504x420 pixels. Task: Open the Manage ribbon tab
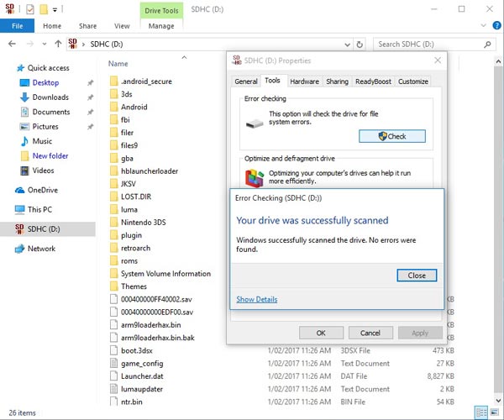tap(161, 26)
